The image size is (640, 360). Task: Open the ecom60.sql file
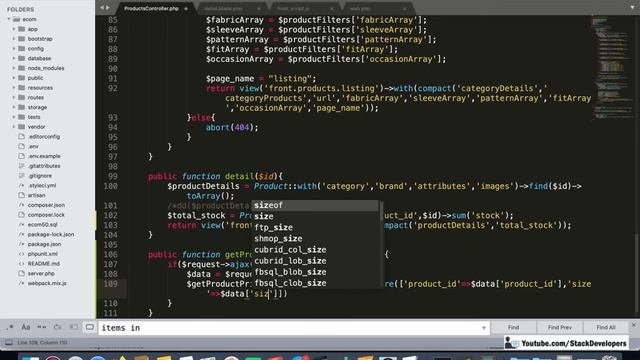pos(42,224)
